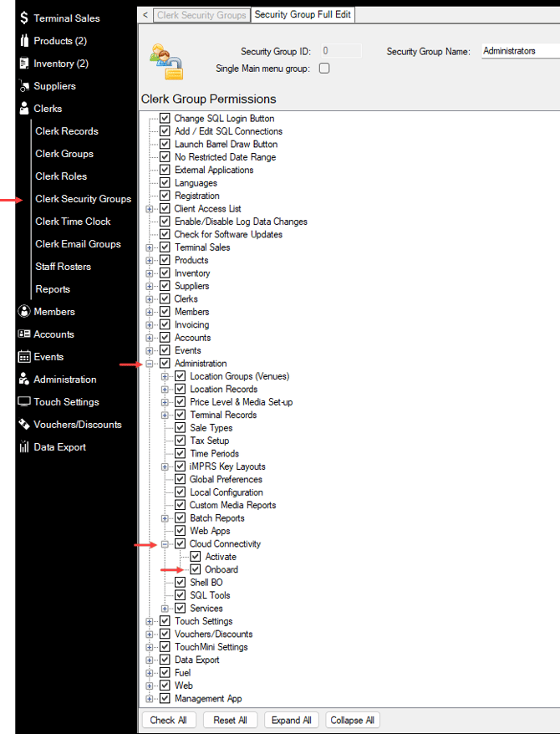The height and width of the screenshot is (734, 560).
Task: Open Clerk Security Groups in sidebar menu
Action: [84, 199]
